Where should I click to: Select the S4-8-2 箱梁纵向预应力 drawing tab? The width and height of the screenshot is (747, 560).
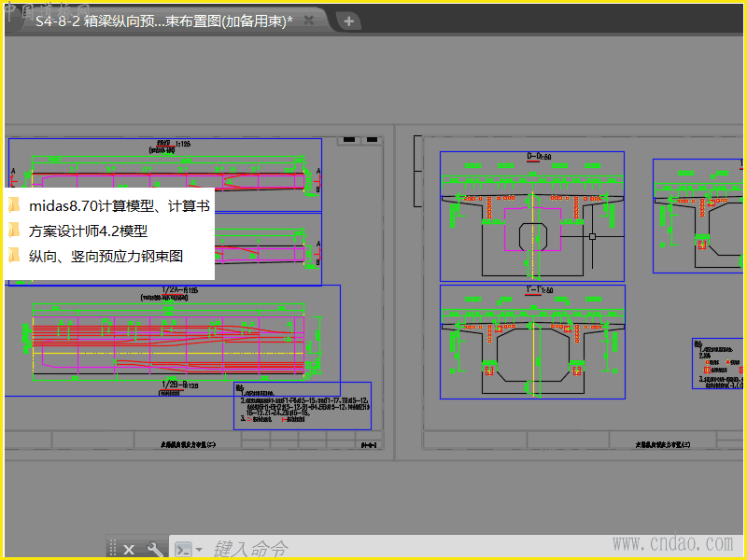tap(164, 21)
